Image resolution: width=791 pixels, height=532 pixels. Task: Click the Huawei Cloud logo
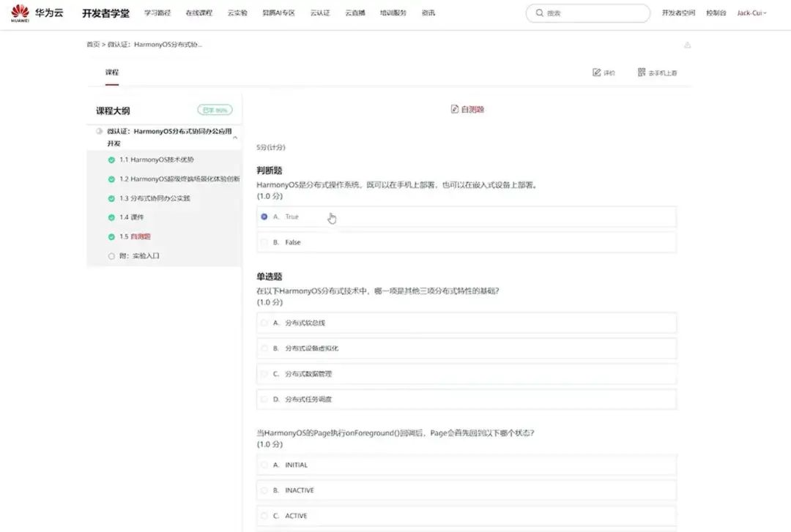pos(37,13)
